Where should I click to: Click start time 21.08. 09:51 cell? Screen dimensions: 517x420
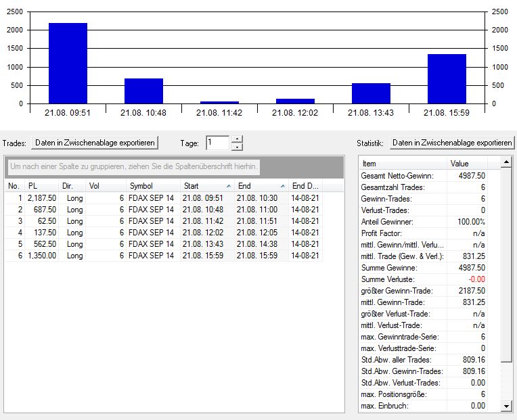pyautogui.click(x=207, y=198)
